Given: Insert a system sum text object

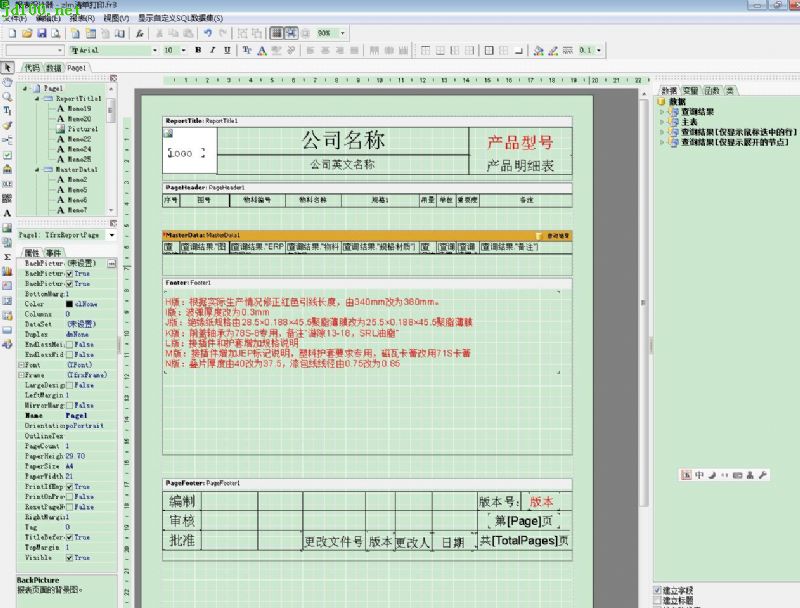Looking at the screenshot, I should (x=7, y=257).
